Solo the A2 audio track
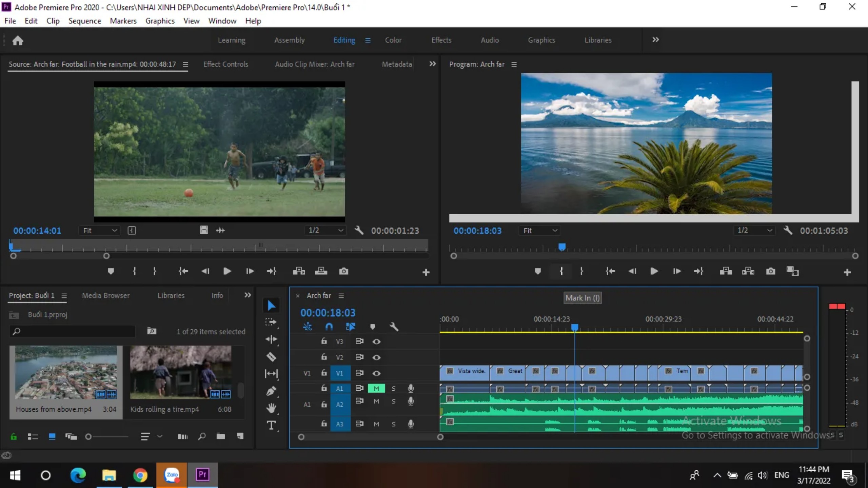 (394, 402)
